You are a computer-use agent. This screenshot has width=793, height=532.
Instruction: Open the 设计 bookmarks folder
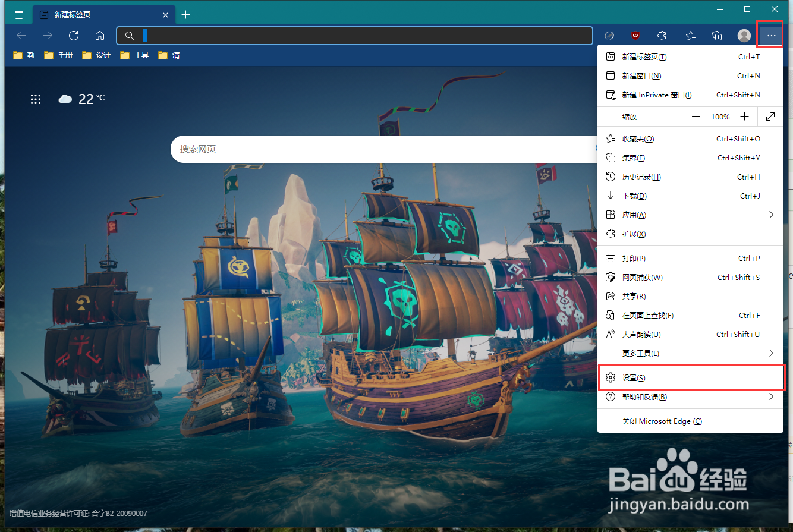pos(96,55)
